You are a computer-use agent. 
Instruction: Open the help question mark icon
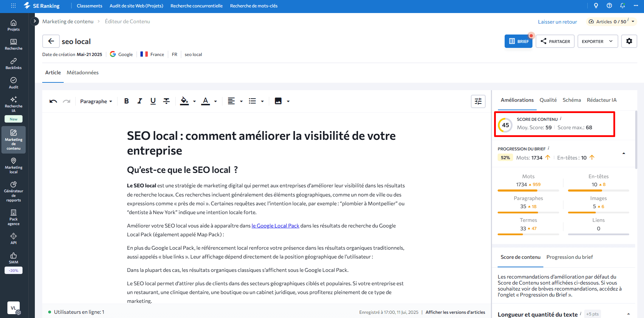coord(609,6)
